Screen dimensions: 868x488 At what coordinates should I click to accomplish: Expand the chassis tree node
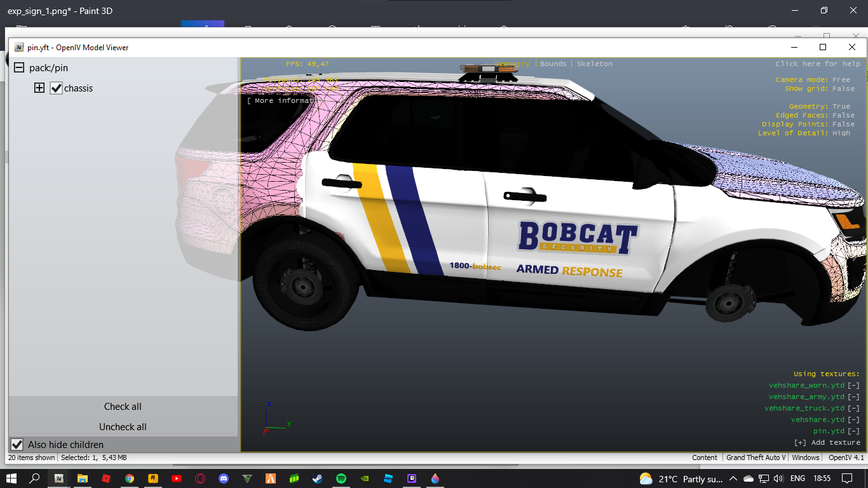pos(39,88)
